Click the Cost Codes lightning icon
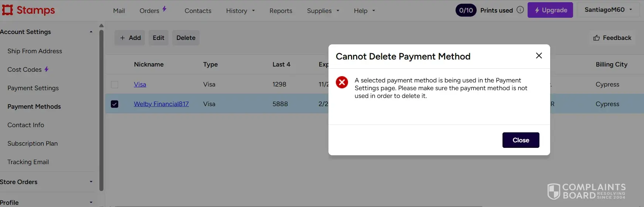Screen dimensions: 644x207 47,69
